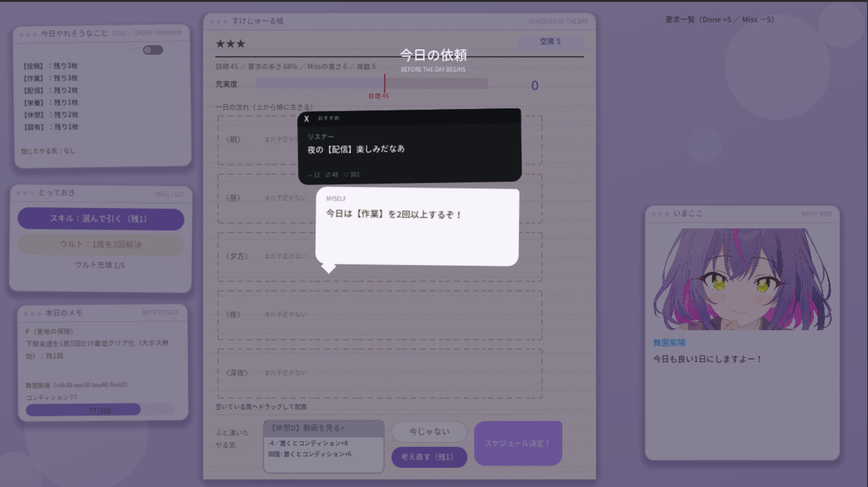Click 舞園紫陽（vib30 sen50 tou40 fin60） stats
Viewport: 868px width, 487px height.
76,385
